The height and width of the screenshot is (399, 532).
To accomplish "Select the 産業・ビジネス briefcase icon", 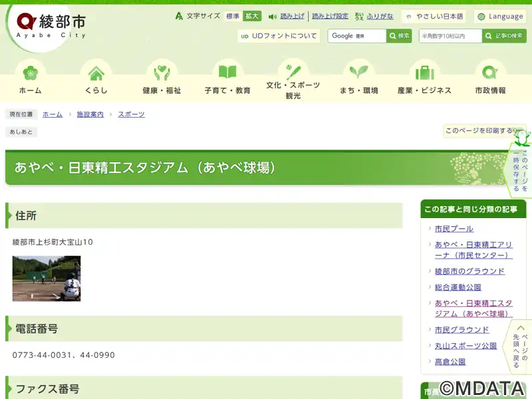I will pyautogui.click(x=424, y=72).
